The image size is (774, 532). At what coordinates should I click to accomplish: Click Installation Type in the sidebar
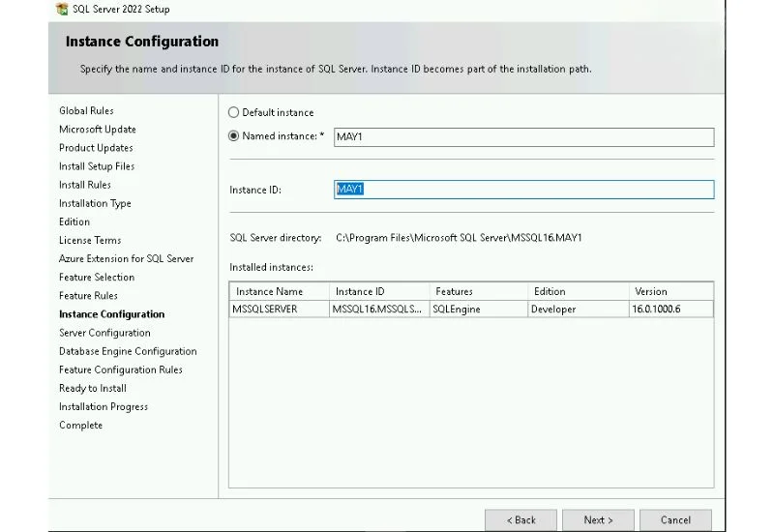tap(95, 203)
